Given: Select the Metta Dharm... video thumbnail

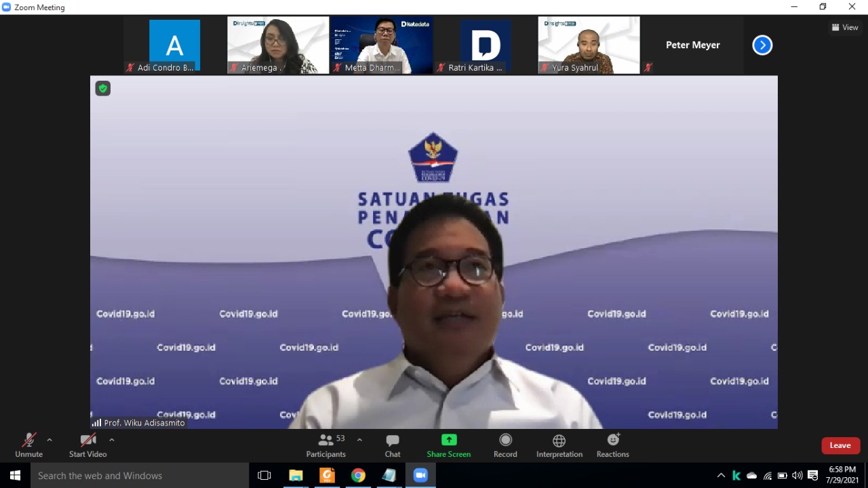Looking at the screenshot, I should point(382,45).
